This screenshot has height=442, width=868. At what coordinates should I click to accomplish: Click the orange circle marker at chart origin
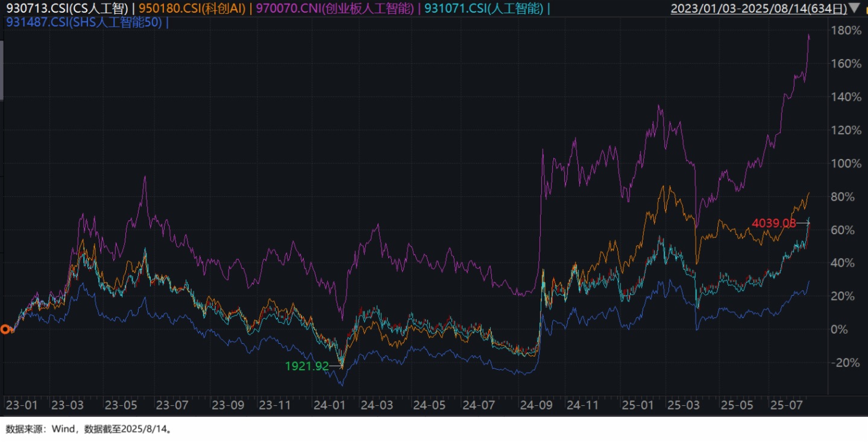(x=6, y=329)
